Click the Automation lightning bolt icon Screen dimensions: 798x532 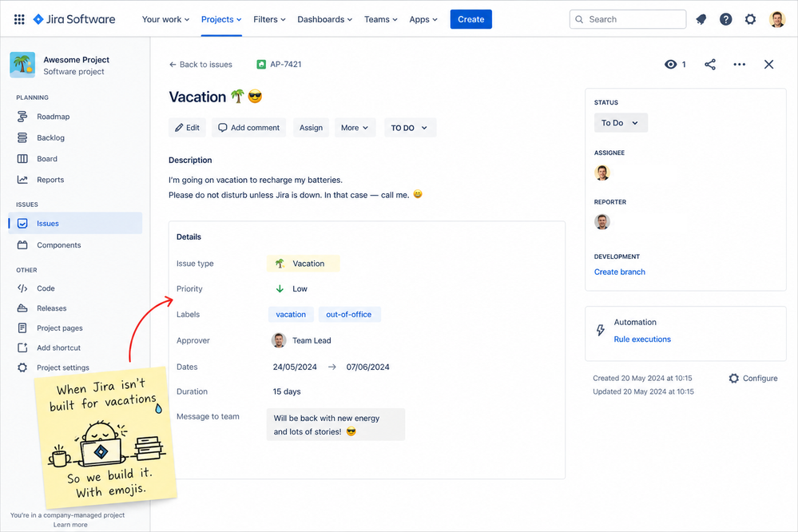[601, 331]
